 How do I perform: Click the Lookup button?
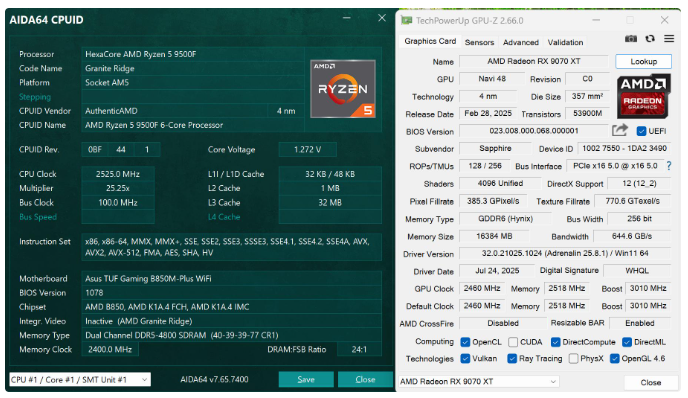point(643,61)
